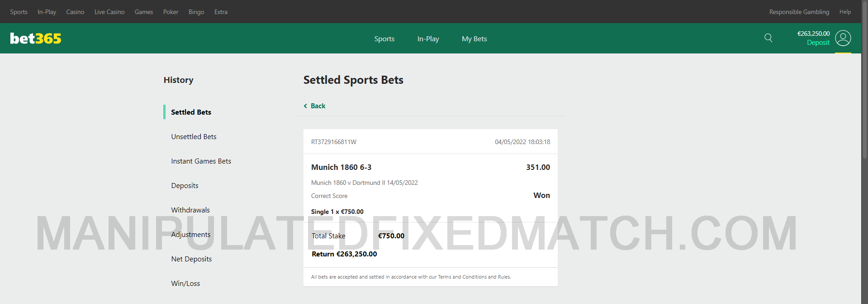View Net Deposits page
The width and height of the screenshot is (868, 304).
[x=191, y=259]
